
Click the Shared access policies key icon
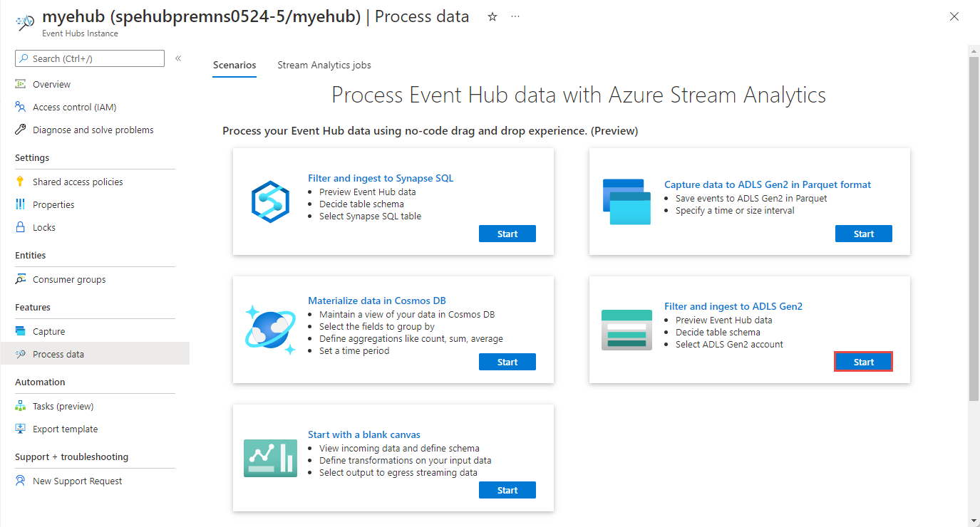tap(20, 182)
